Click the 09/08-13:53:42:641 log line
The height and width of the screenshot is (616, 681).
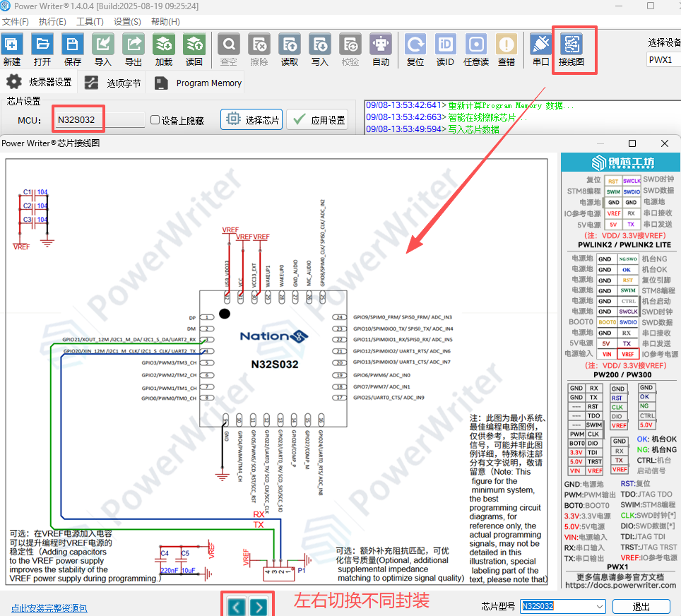470,105
